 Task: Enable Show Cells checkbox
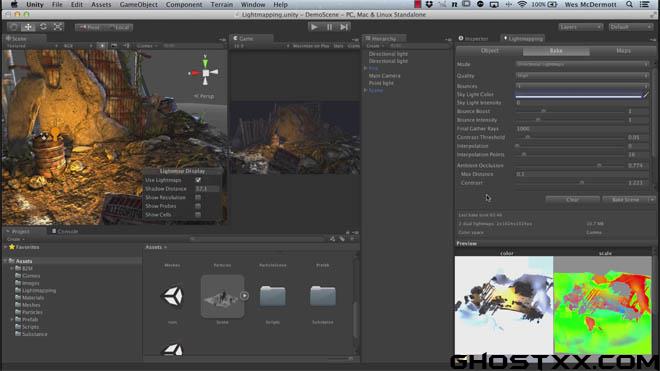click(x=198, y=215)
